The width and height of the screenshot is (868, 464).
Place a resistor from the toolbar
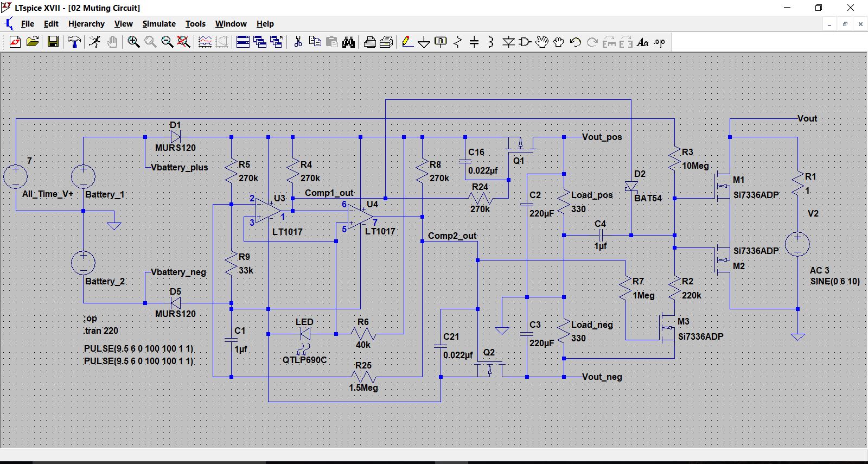pyautogui.click(x=458, y=42)
